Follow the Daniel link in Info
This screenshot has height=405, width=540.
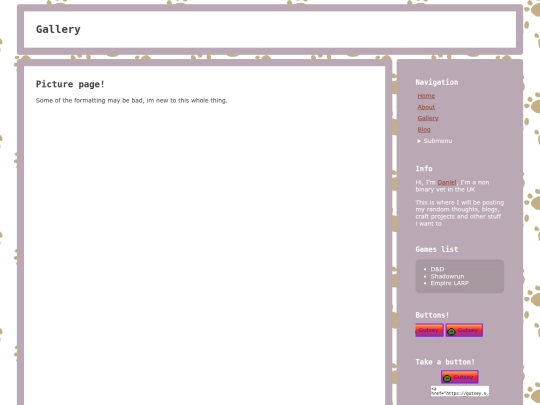(447, 182)
